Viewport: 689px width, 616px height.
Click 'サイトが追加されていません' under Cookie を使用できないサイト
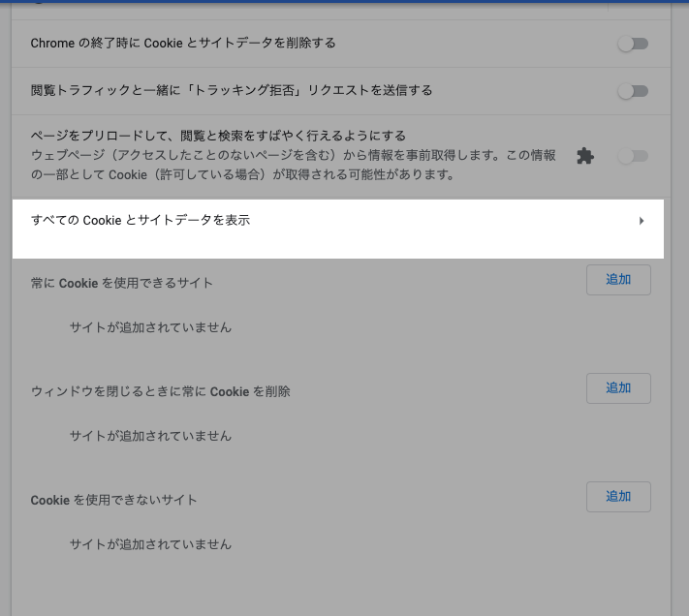point(151,544)
